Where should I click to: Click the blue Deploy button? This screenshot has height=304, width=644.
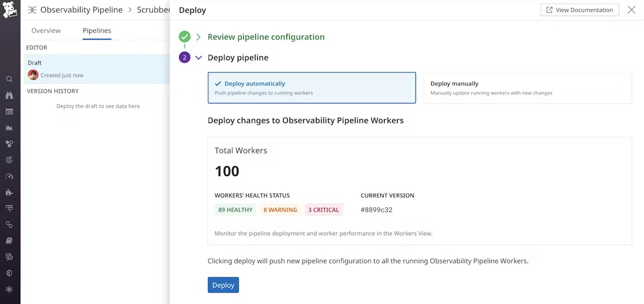[223, 285]
